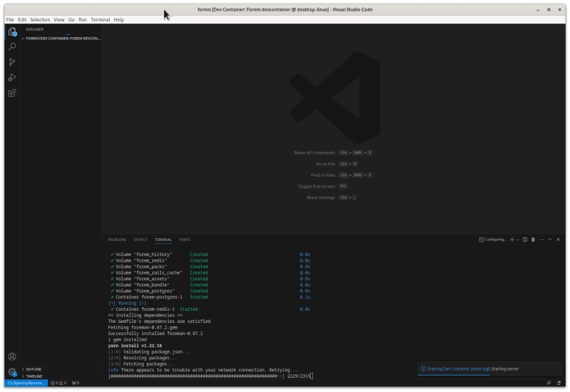Click '[3/6] Fetching packages...' terminal line

point(141,364)
